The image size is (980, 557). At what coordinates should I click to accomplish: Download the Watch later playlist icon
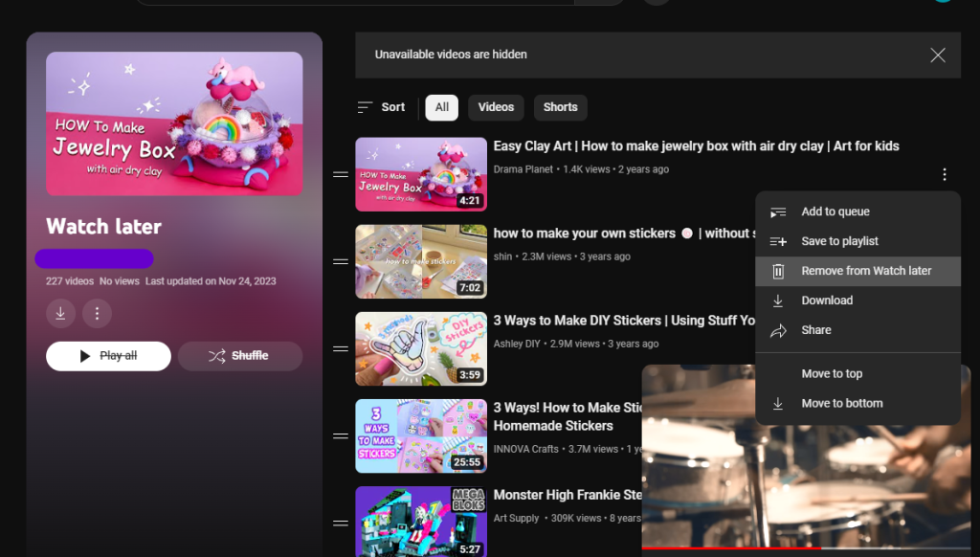[x=60, y=313]
